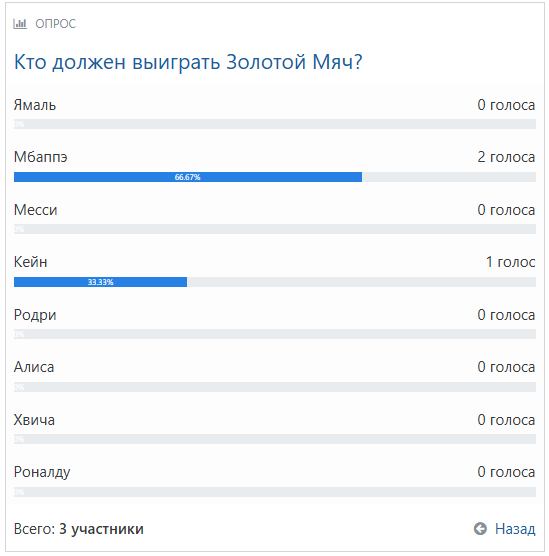Click the poll bar-chart icon next to ОПРОС

(20, 24)
